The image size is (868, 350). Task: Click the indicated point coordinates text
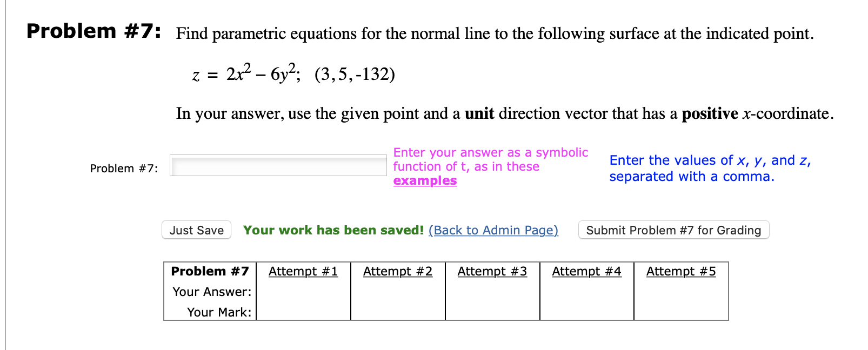pyautogui.click(x=354, y=74)
